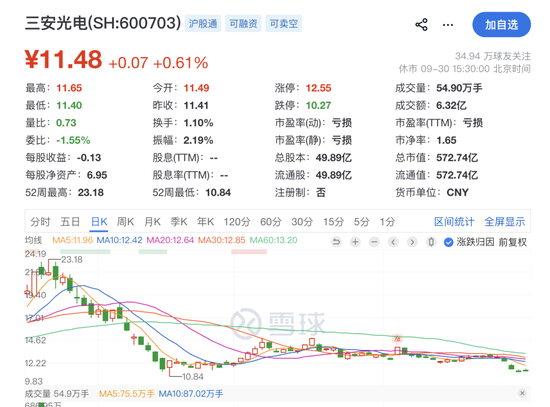This screenshot has height=407, width=550.
Task: Click the volume MA5:75.5万手 label
Action: 126,394
